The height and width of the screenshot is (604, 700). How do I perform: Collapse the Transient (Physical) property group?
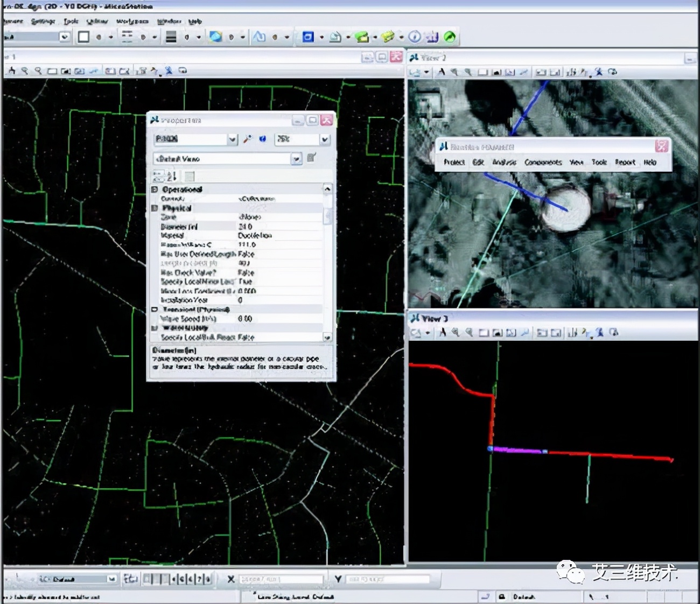pos(155,310)
